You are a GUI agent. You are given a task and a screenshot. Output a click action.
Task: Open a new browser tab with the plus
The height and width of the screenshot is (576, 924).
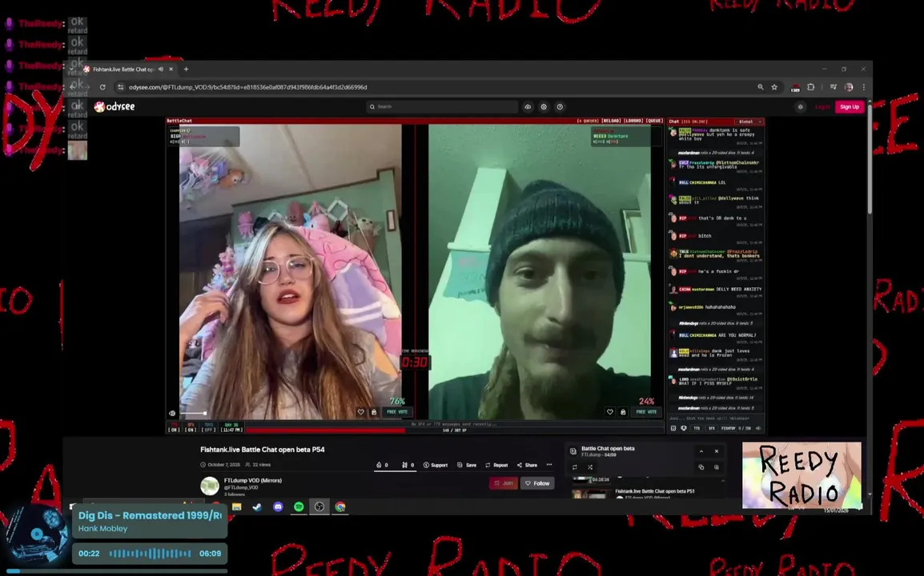coord(187,69)
